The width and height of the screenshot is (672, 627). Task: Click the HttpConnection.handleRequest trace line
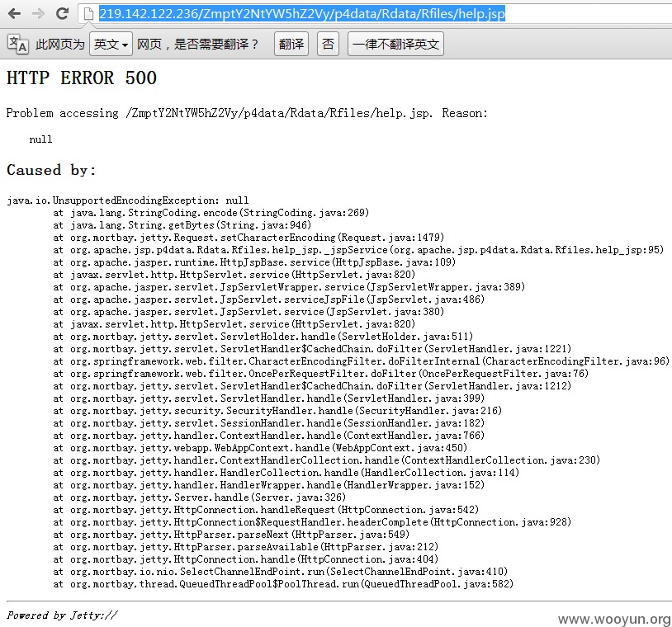click(x=266, y=511)
